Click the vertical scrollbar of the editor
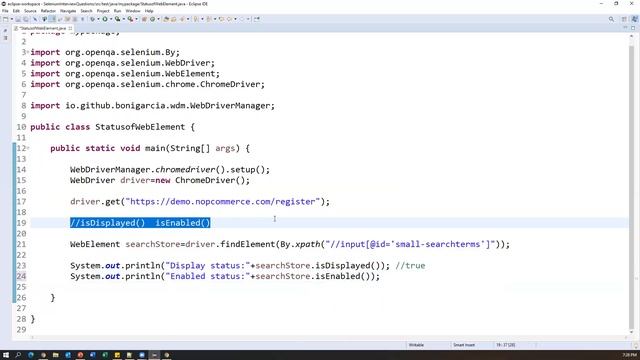 (631, 184)
